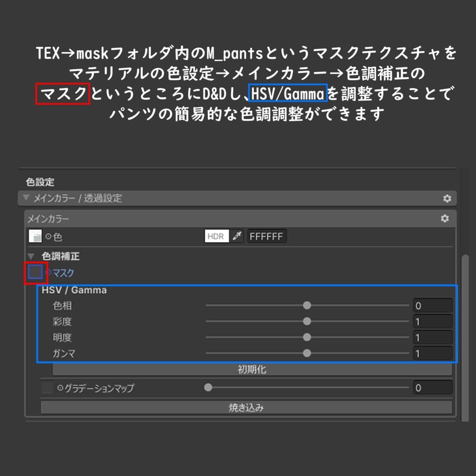This screenshot has height=476, width=476.
Task: Click the FFFFFF hex color field
Action: [x=267, y=236]
